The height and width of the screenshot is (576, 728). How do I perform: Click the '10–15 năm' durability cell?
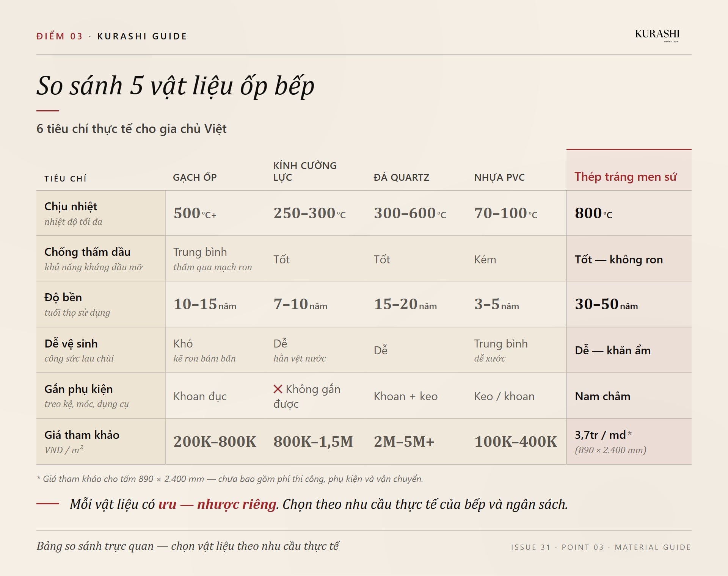pos(205,304)
